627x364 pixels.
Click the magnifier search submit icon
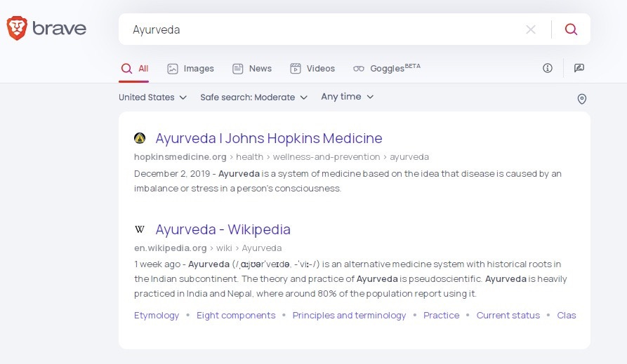[571, 29]
